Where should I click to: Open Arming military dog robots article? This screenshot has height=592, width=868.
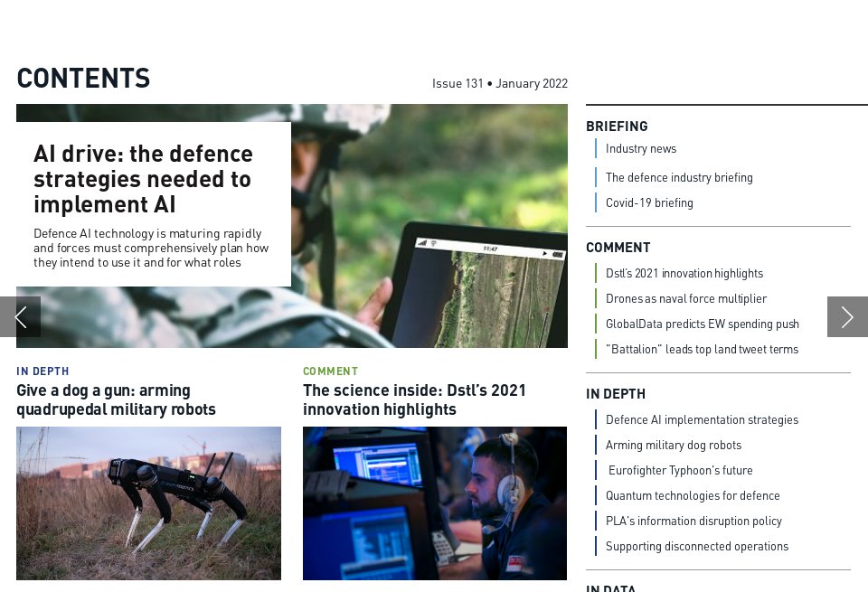(x=674, y=445)
